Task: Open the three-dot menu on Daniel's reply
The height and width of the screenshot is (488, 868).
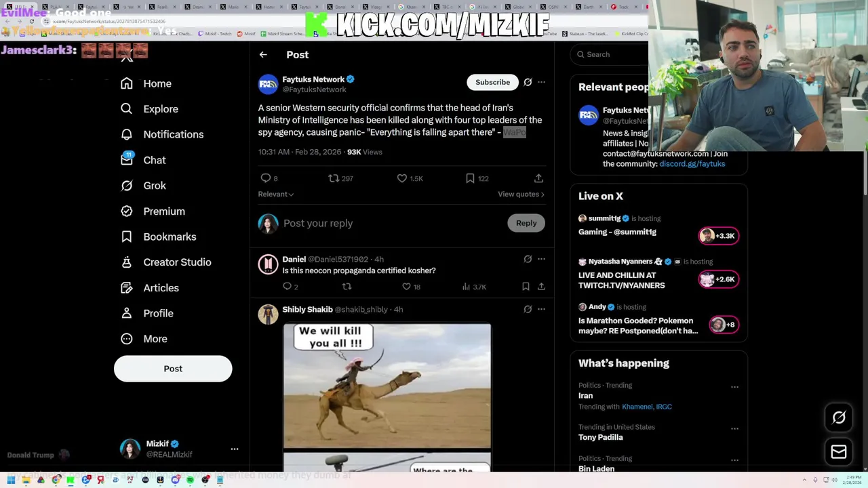Action: pos(541,259)
